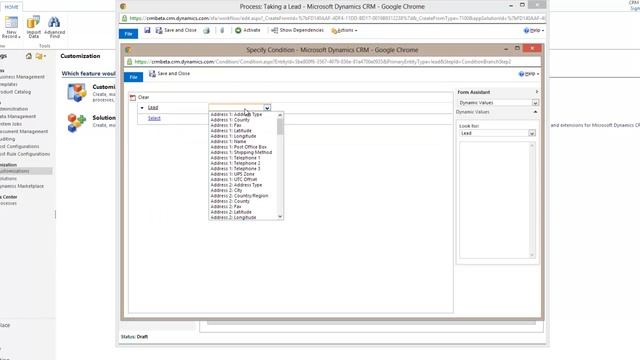Collapse the Dynamic Values section header
This screenshot has width=640, height=360.
(x=535, y=112)
